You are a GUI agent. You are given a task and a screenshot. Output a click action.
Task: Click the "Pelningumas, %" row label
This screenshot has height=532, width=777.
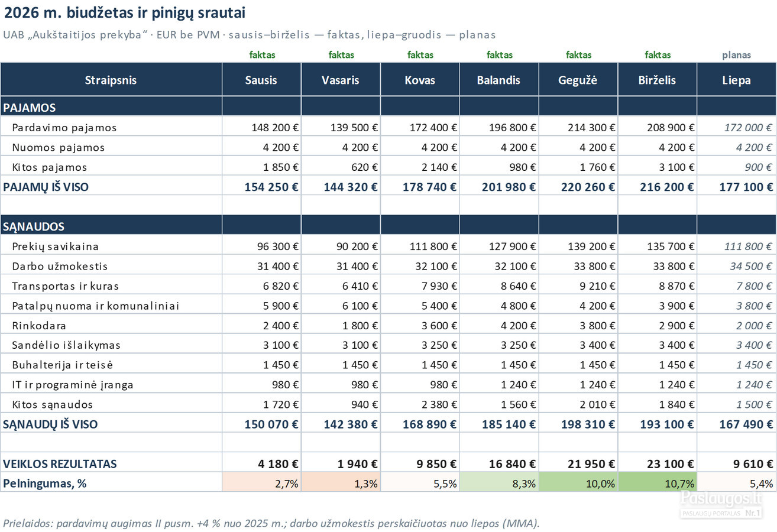click(x=45, y=484)
